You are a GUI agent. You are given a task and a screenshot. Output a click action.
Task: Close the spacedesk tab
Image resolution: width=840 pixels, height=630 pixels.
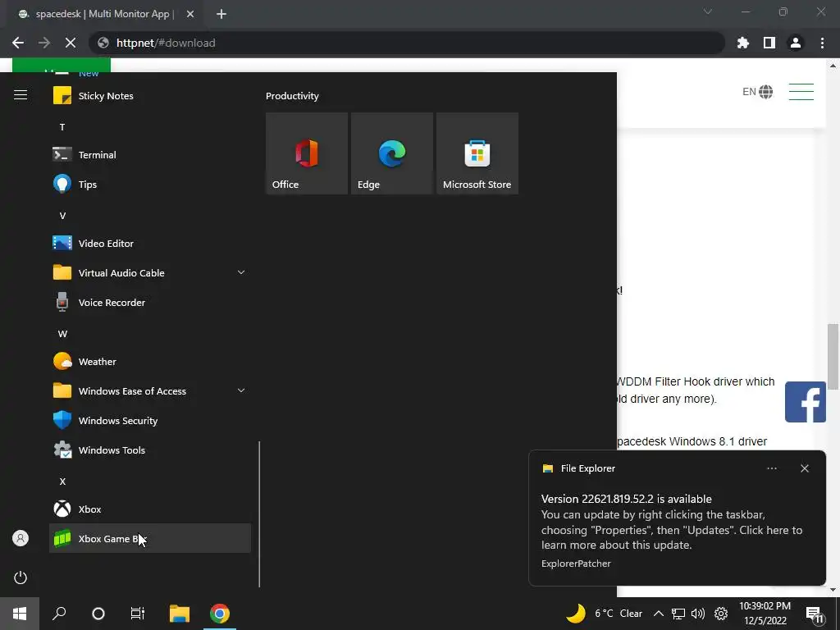[x=190, y=14]
